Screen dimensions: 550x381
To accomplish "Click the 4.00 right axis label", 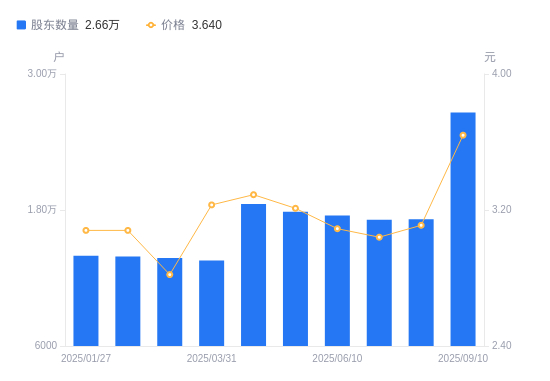I will click(x=502, y=73).
